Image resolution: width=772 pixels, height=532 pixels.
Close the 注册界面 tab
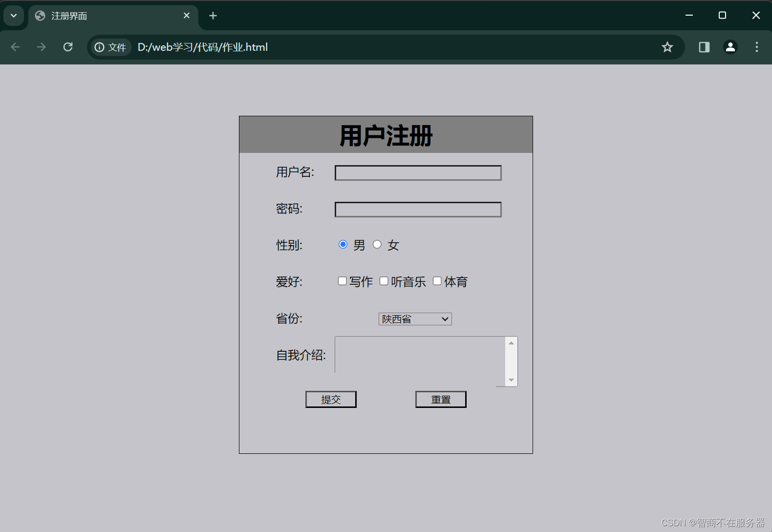click(187, 16)
